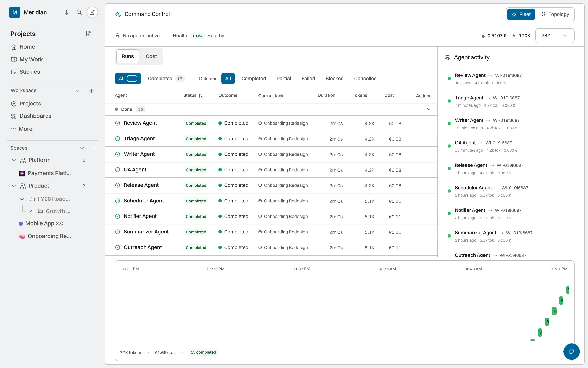The image size is (588, 368).
Task: Filter status by Completed 15
Action: [166, 78]
